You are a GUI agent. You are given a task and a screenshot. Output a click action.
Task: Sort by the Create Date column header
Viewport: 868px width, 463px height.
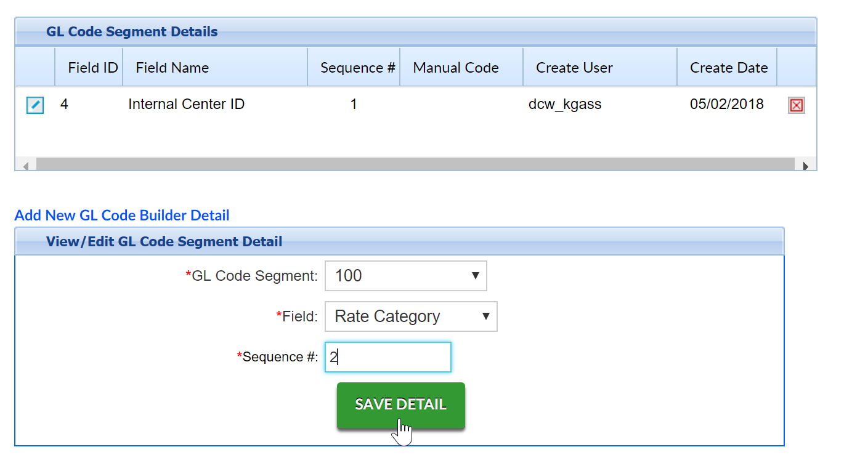[x=729, y=68]
